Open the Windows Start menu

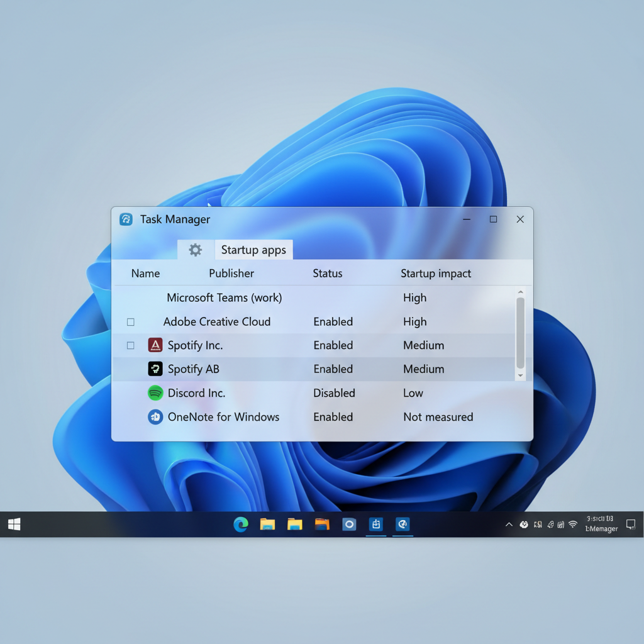14,525
